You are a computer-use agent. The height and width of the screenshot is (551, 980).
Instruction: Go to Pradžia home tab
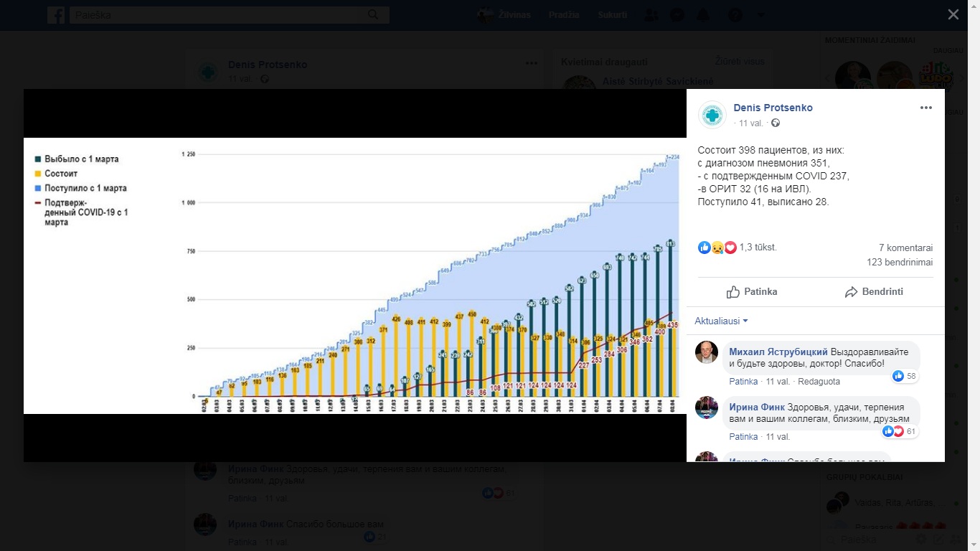(x=564, y=15)
